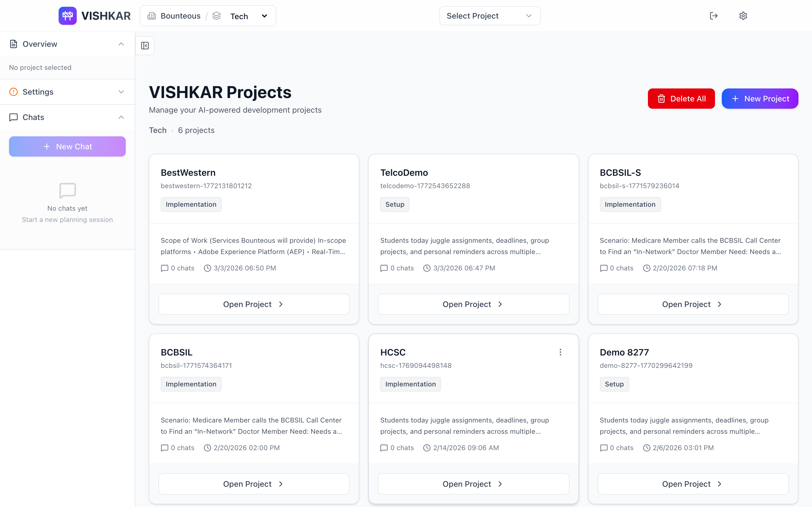Click the chat bubble icon next to Chats

[14, 117]
